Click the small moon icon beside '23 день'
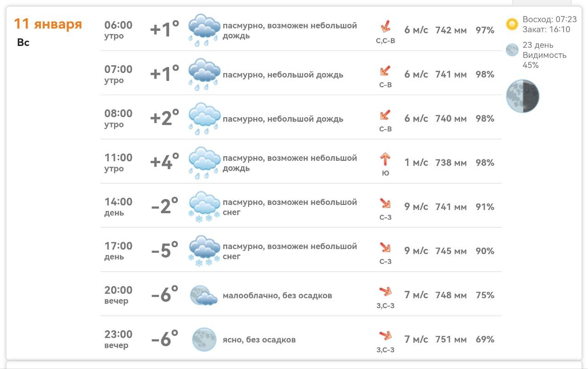The height and width of the screenshot is (369, 588). pyautogui.click(x=512, y=50)
